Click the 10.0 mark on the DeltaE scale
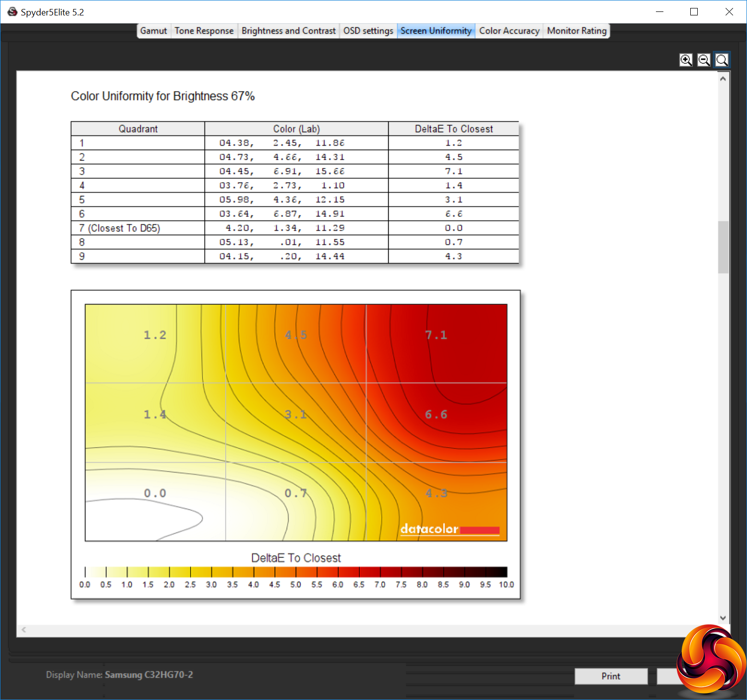This screenshot has height=700, width=747. pos(507,585)
